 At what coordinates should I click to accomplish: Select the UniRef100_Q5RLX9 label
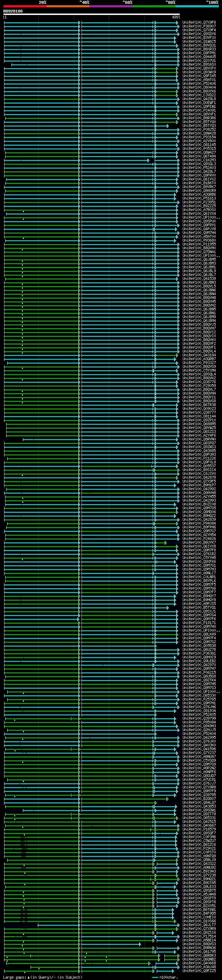tap(199, 860)
